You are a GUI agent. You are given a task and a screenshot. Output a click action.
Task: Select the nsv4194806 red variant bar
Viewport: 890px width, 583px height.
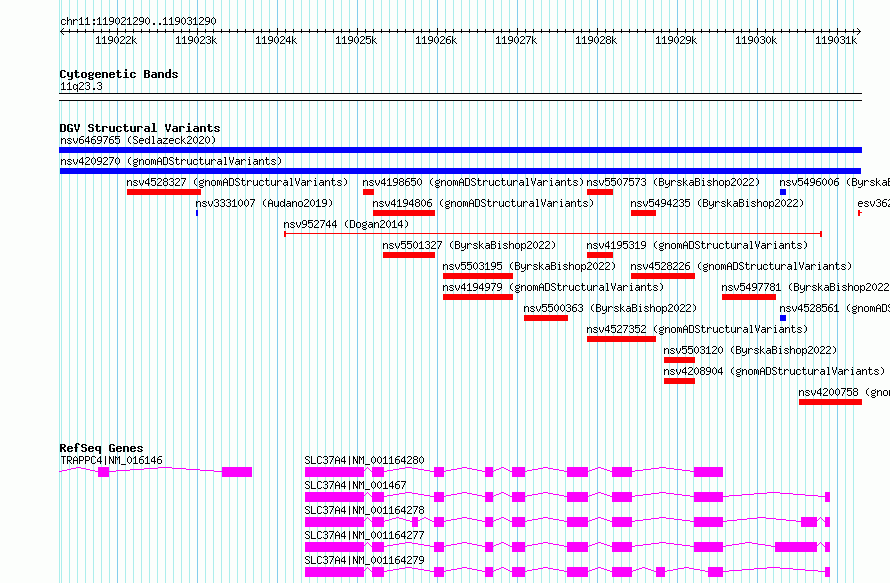[x=404, y=213]
